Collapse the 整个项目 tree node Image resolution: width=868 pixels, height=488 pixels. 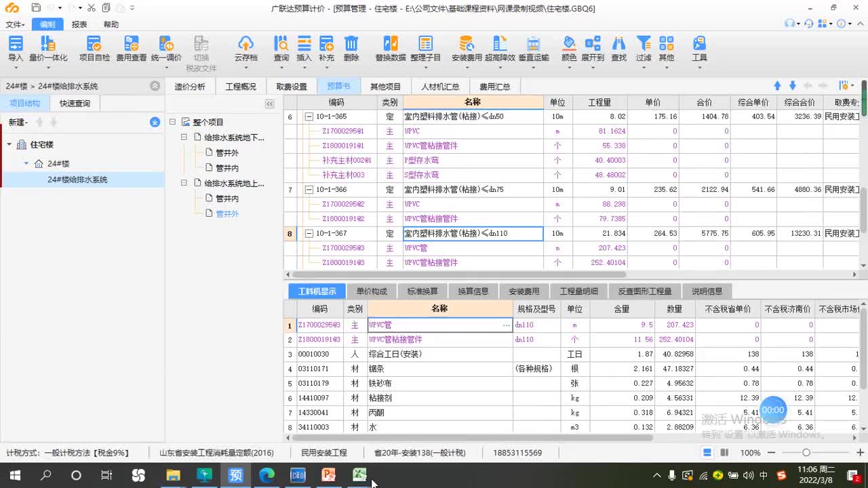point(172,122)
